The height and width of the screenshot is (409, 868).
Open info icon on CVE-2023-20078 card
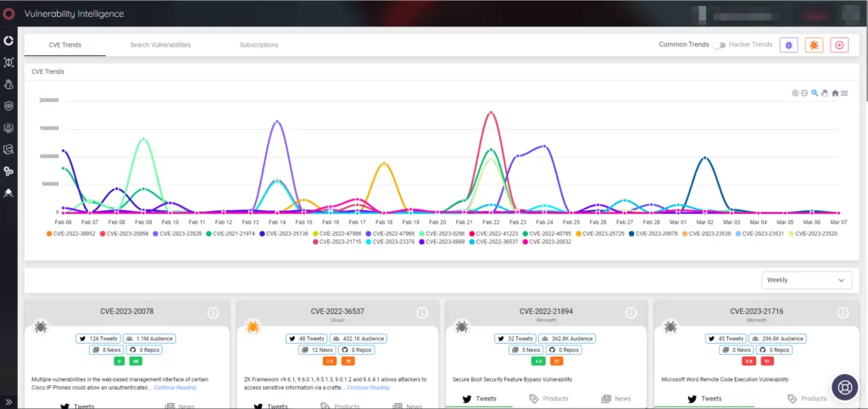tap(213, 313)
